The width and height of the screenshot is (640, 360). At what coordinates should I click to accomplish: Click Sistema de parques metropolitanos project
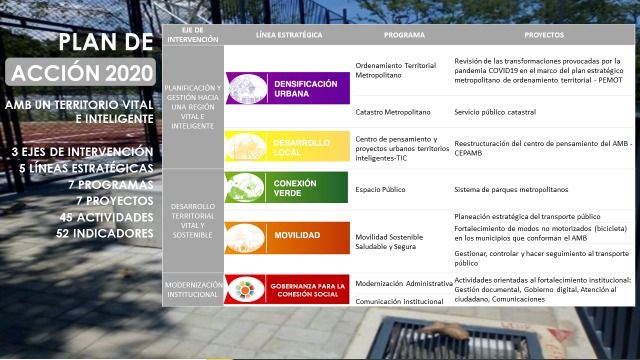click(x=511, y=189)
